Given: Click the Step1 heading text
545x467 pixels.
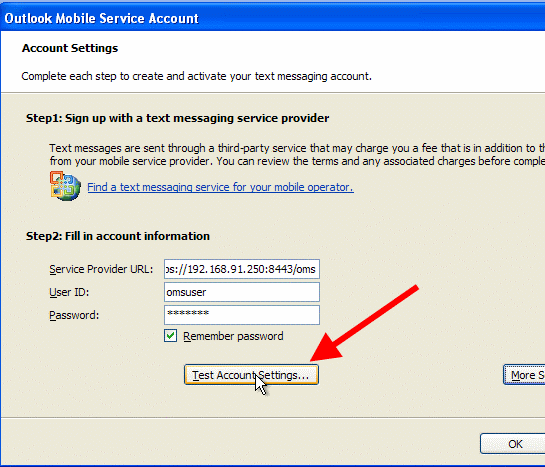Looking at the screenshot, I should point(177,118).
